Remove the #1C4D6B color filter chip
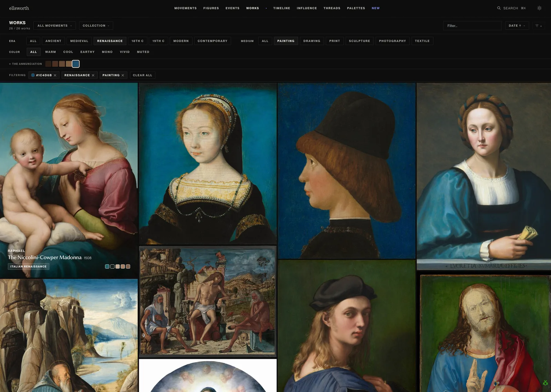551x392 pixels. pos(55,75)
